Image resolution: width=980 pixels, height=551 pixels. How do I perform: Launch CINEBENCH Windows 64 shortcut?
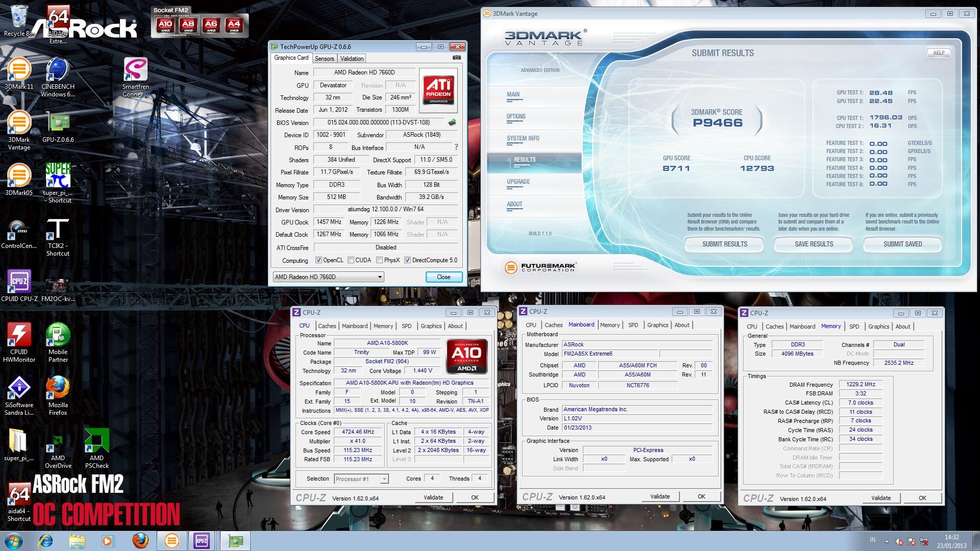click(x=58, y=78)
